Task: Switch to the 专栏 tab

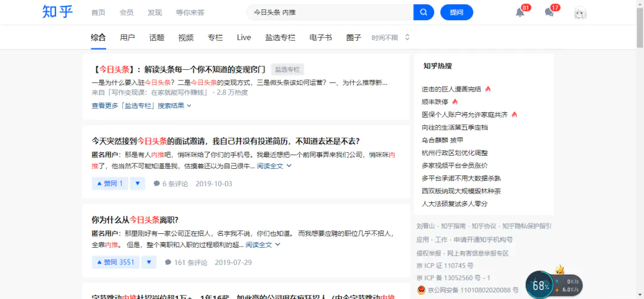Action: (215, 38)
